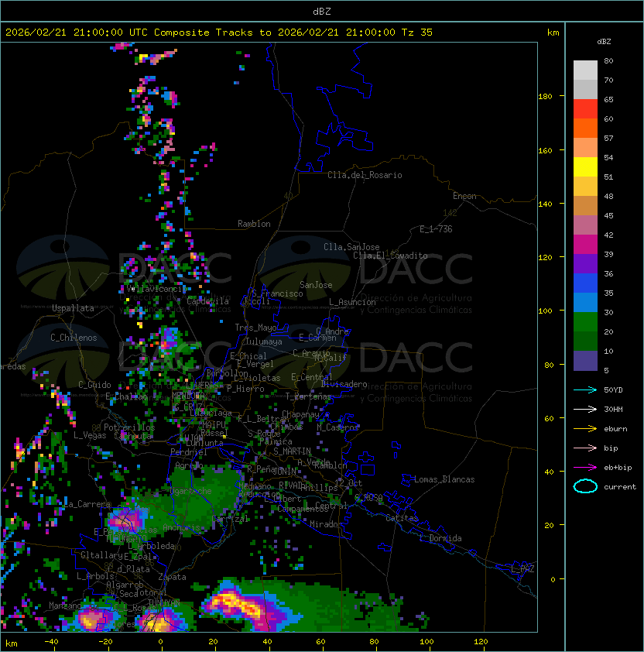Click the cyan 50YD arrow icon

[585, 390]
